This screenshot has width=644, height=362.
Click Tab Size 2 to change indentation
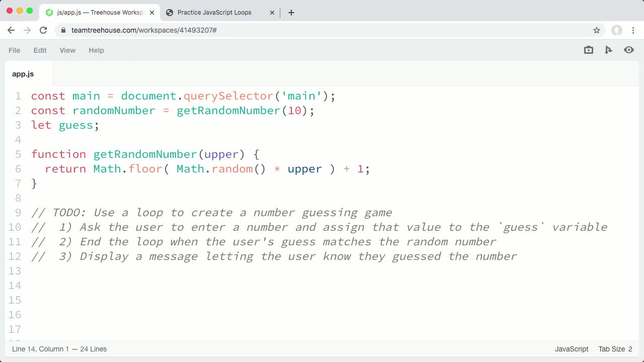(x=614, y=349)
